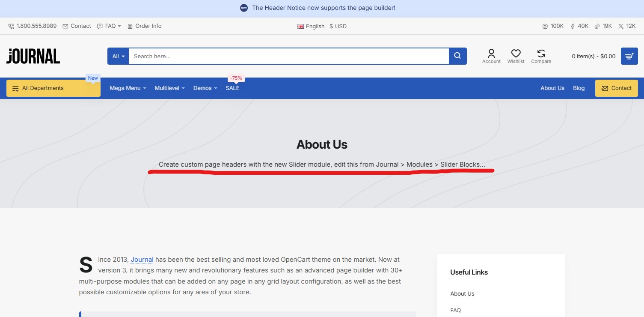Viewport: 644px width, 317px height.
Task: Open the $ USD currency selector
Action: (338, 26)
